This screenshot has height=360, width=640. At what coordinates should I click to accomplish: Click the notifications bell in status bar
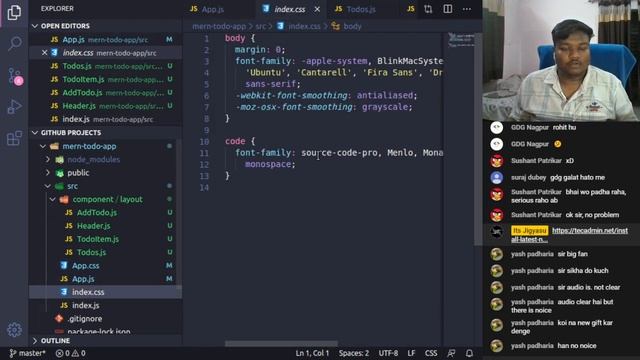point(469,353)
